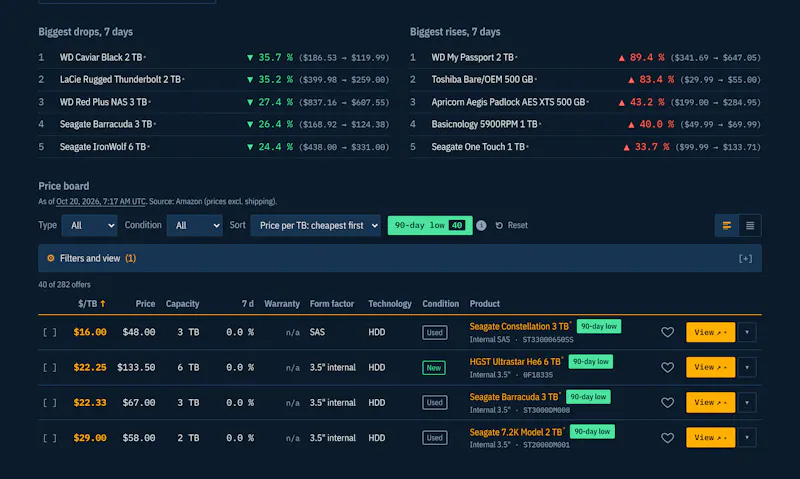Switch to compact list view icon
Viewport: 800px width, 479px height.
750,225
